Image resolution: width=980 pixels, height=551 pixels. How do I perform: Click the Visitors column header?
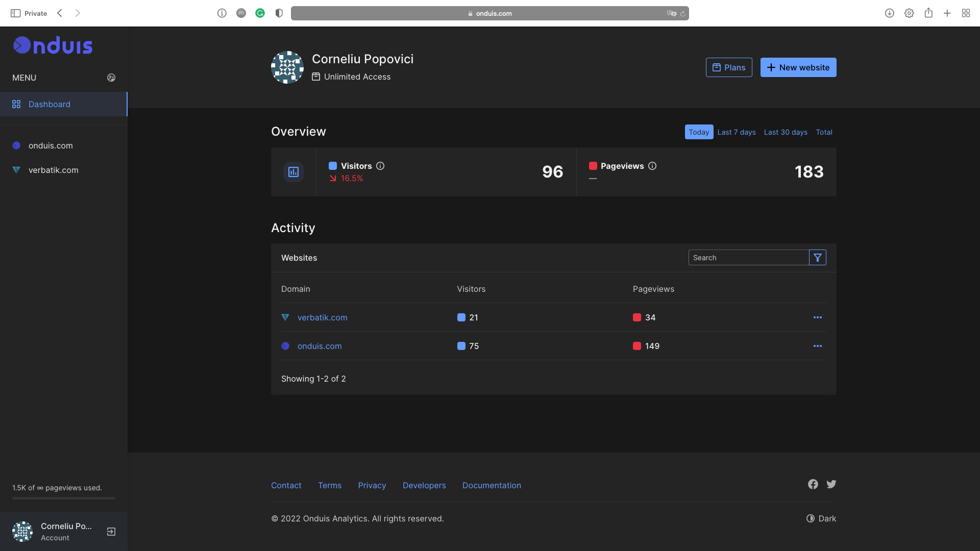coord(471,289)
